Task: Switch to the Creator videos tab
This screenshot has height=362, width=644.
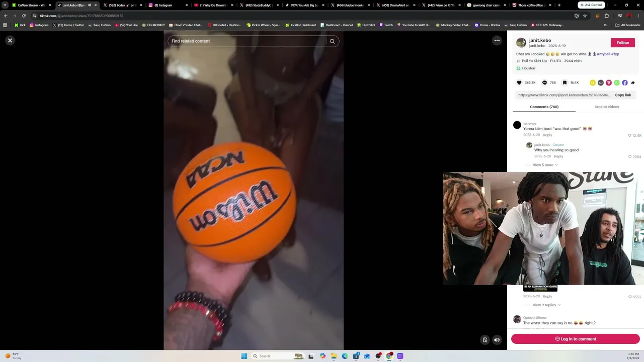Action: [607, 107]
